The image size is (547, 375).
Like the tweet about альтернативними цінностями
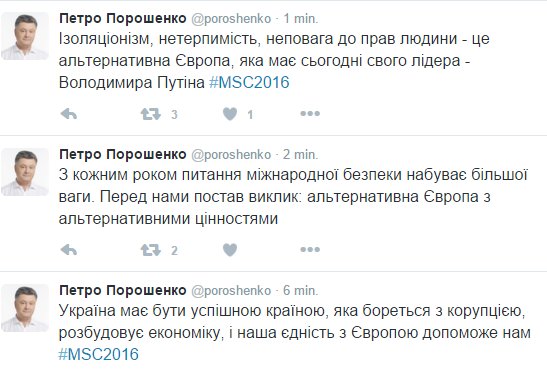click(230, 250)
